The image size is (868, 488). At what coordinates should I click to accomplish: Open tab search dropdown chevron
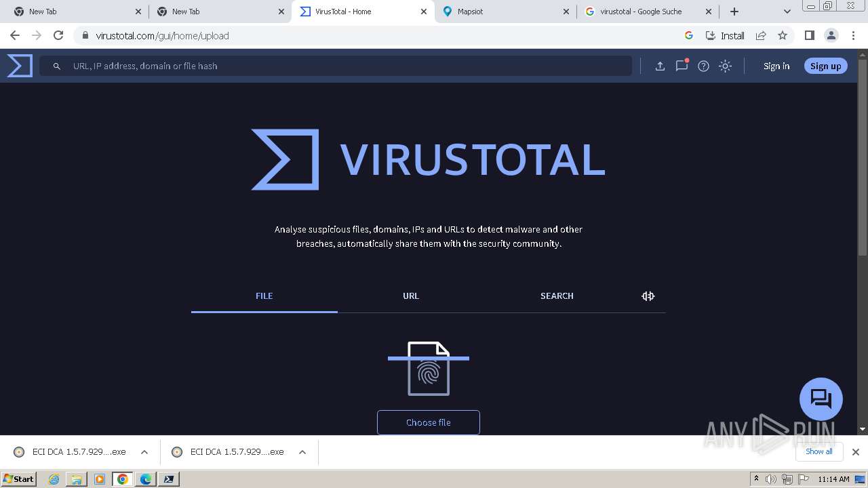[x=787, y=12]
